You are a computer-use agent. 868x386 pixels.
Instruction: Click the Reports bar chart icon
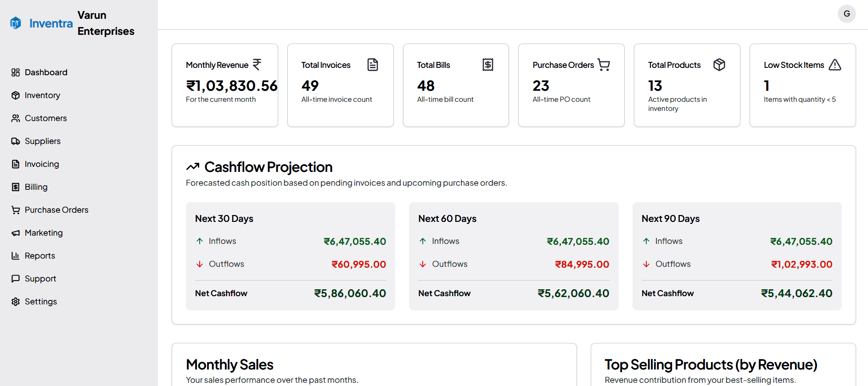coord(16,256)
